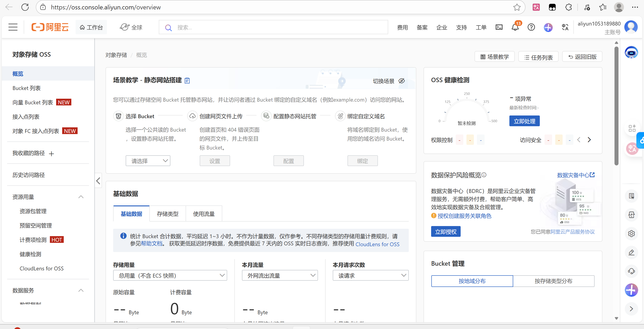Click the 返回旧版 button

[x=582, y=57]
